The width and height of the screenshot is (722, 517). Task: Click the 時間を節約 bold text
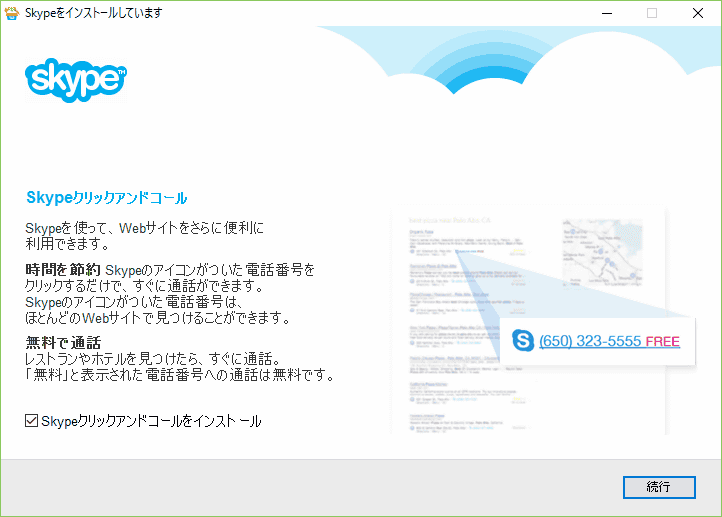(63, 270)
